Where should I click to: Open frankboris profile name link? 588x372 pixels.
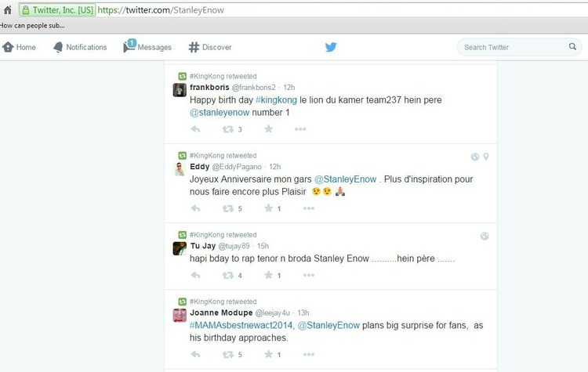pyautogui.click(x=209, y=87)
